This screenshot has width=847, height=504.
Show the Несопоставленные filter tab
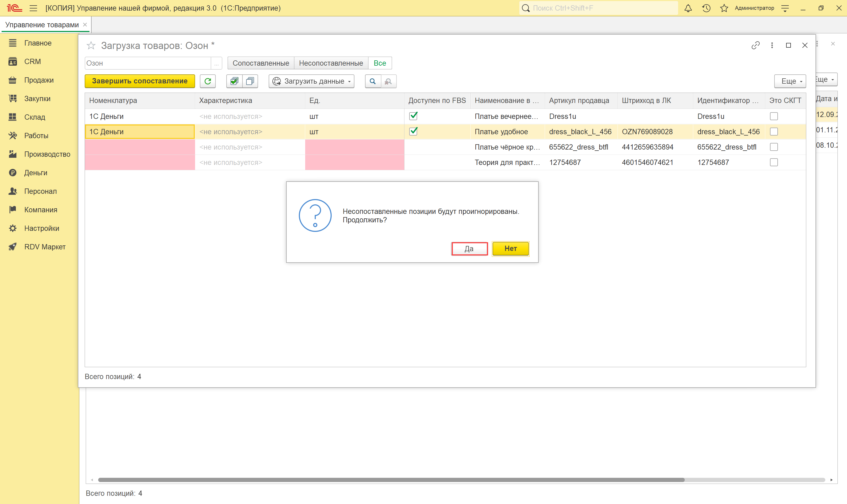331,63
